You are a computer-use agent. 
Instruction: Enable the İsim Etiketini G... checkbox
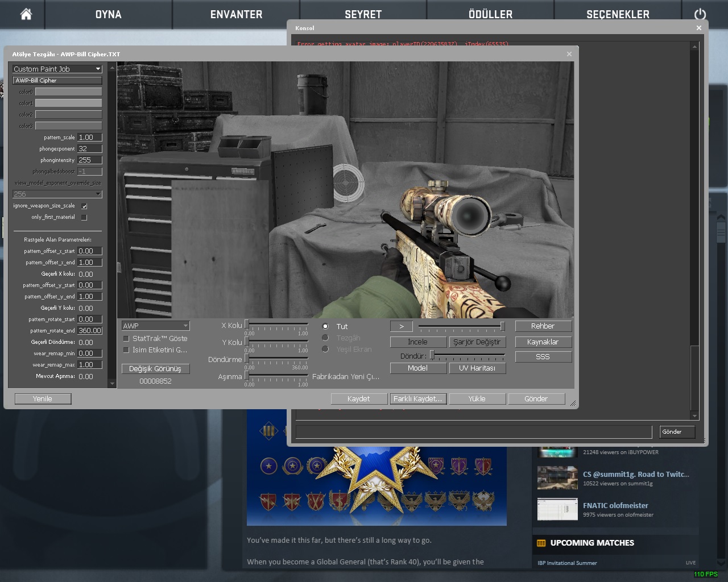click(x=126, y=350)
